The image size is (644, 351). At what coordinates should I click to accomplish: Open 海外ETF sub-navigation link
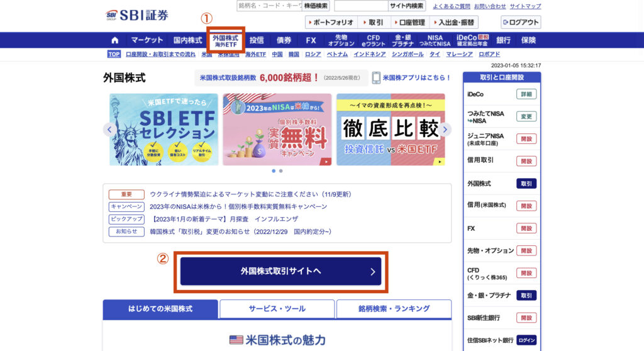pyautogui.click(x=255, y=54)
